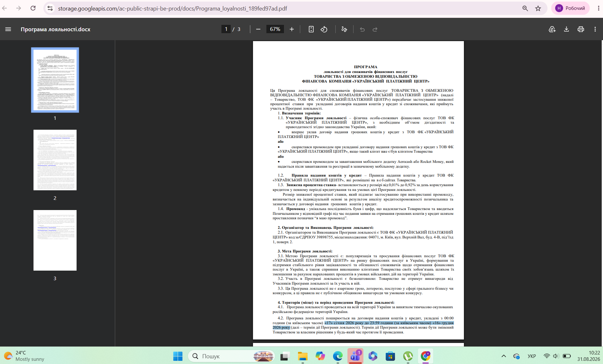603x364 pixels.
Task: Click the taskbar search box Пошук
Action: point(232,356)
